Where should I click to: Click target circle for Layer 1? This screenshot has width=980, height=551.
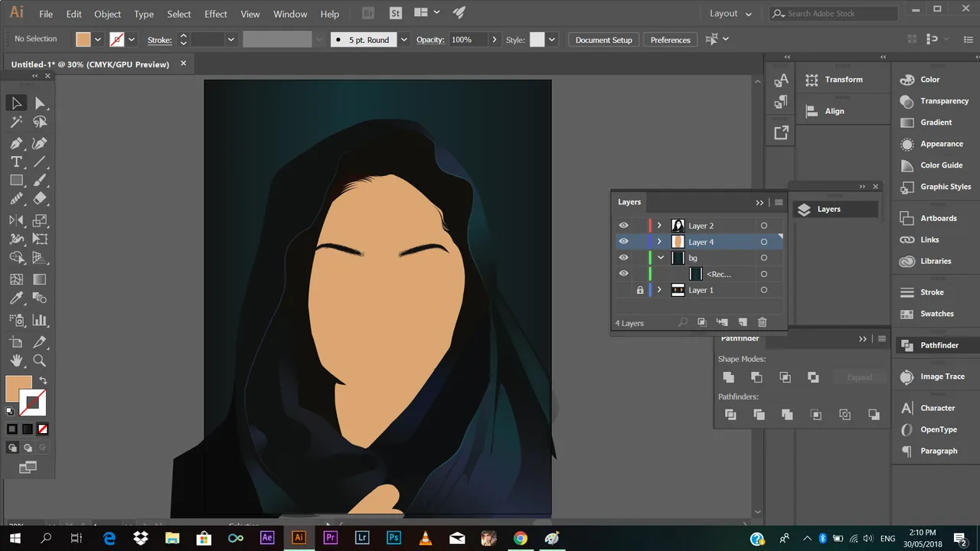pos(763,290)
